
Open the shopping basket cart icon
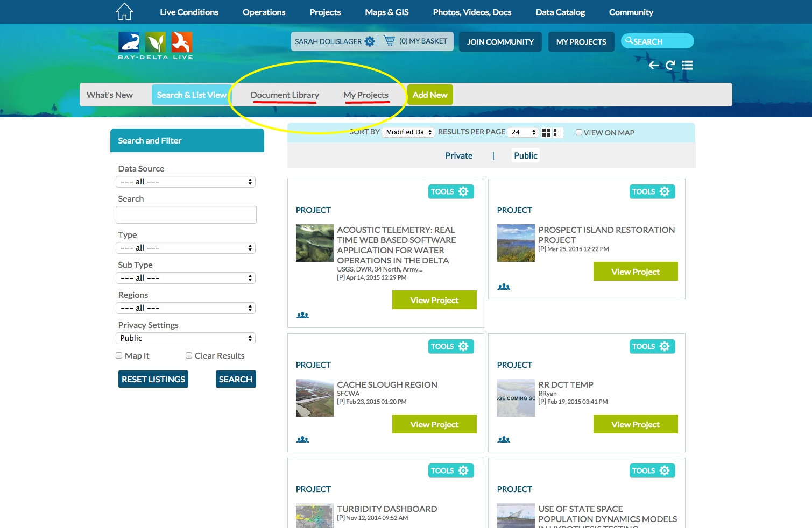tap(389, 41)
